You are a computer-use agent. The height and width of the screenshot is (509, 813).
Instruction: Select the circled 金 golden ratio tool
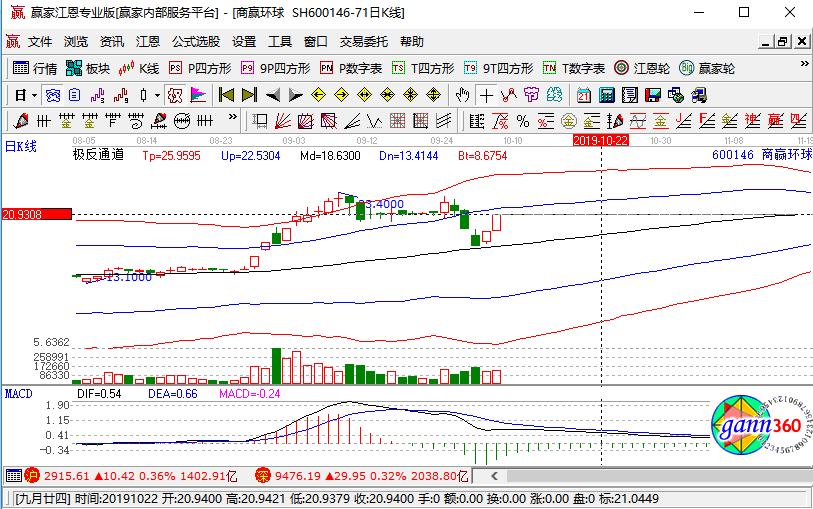pyautogui.click(x=569, y=121)
